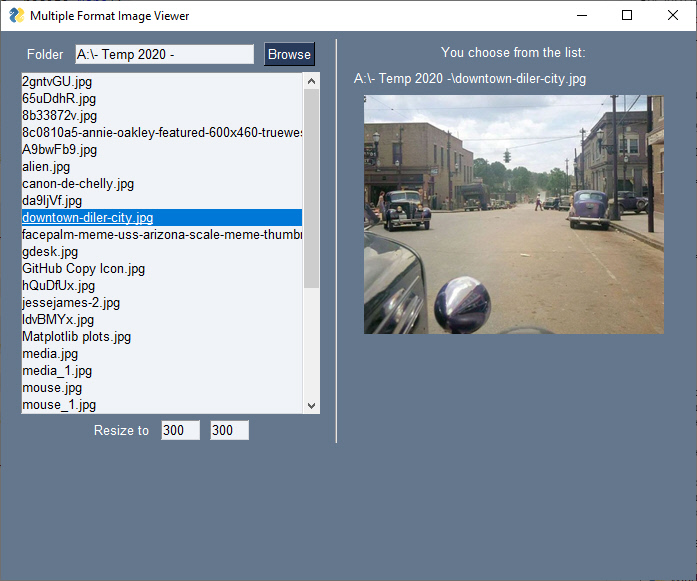The height and width of the screenshot is (581, 697).
Task: Click the Browse button
Action: coord(289,54)
